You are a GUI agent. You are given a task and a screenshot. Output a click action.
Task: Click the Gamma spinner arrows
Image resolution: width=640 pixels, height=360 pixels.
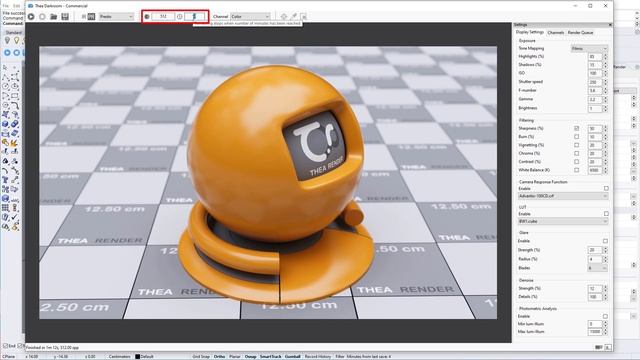pos(605,99)
